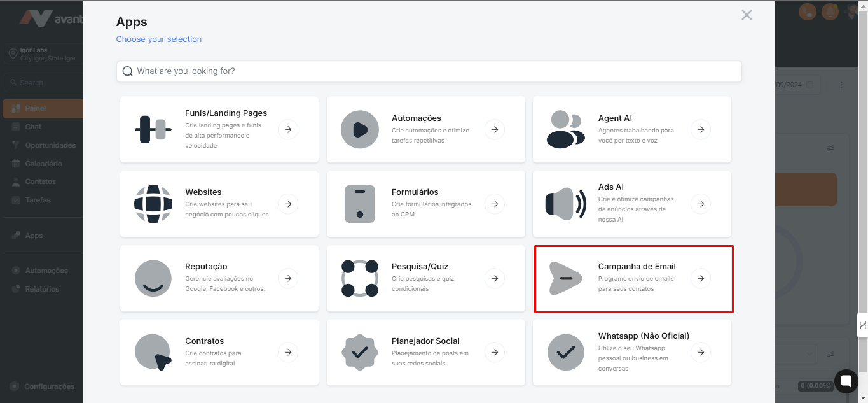The height and width of the screenshot is (403, 868).
Task: Close the Apps dialog
Action: click(x=747, y=15)
